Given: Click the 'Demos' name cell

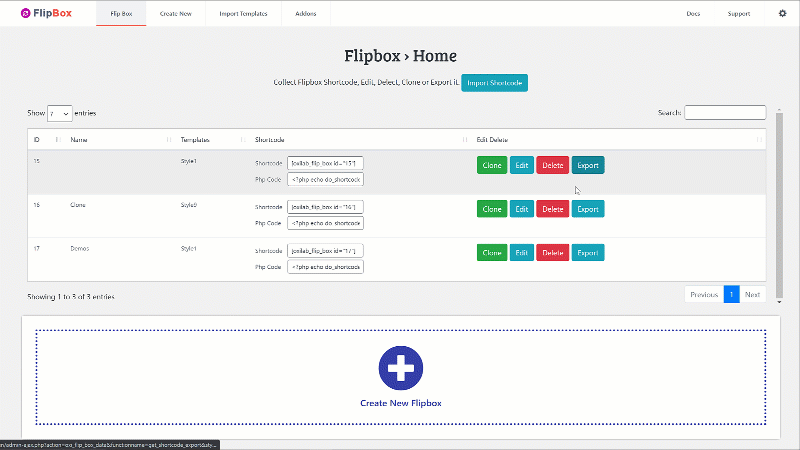Looking at the screenshot, I should pos(80,248).
